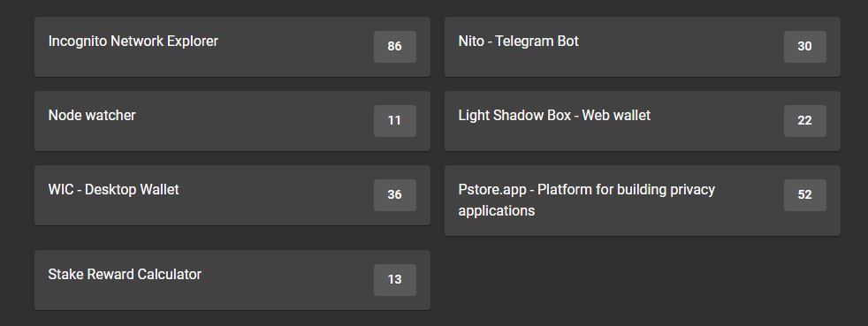Image resolution: width=868 pixels, height=326 pixels.
Task: Open the Node watcher topic
Action: tap(92, 116)
